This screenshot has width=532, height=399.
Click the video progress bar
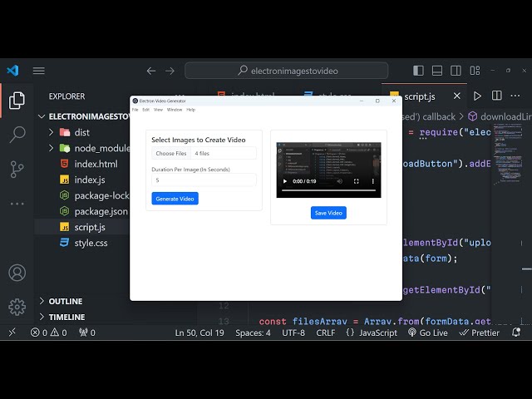click(x=328, y=191)
